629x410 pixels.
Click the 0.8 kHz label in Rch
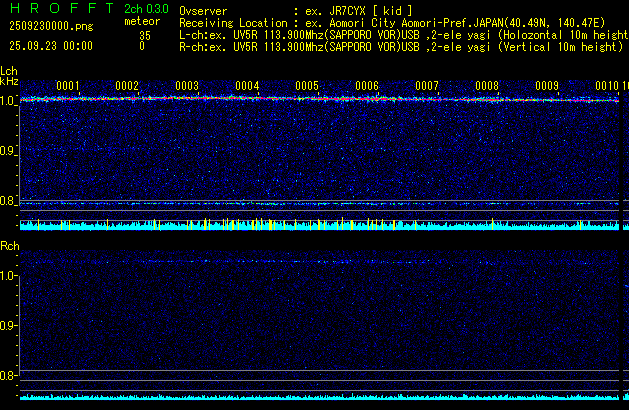click(9, 376)
